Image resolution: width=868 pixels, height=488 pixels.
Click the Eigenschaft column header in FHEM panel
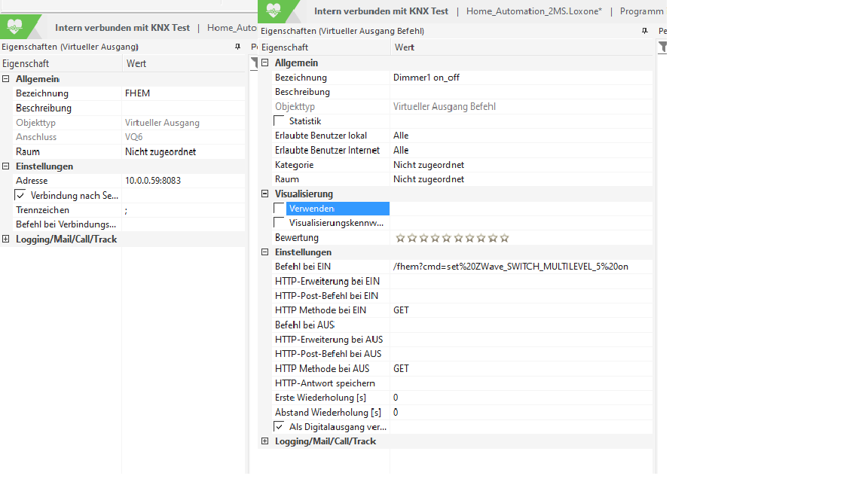click(27, 63)
